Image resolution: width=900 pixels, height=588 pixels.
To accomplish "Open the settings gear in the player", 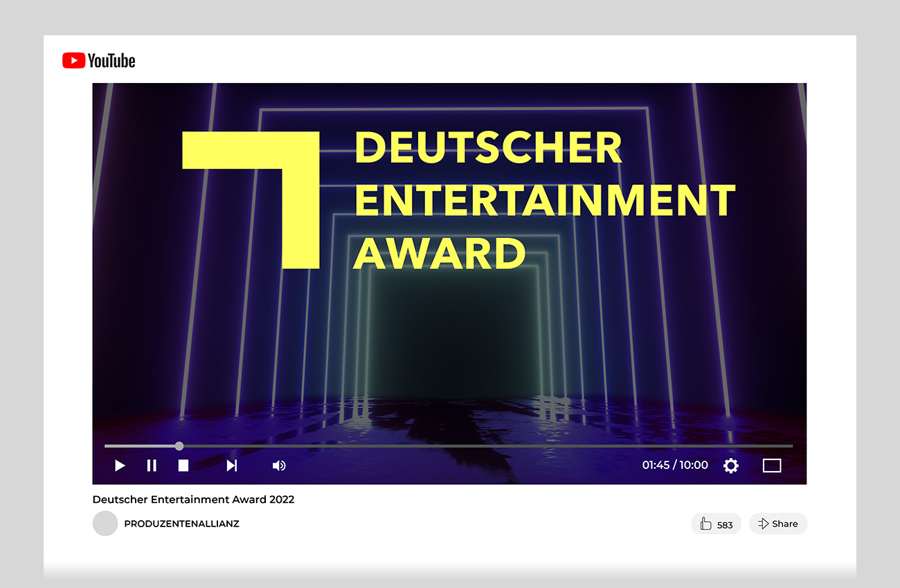I will tap(730, 466).
